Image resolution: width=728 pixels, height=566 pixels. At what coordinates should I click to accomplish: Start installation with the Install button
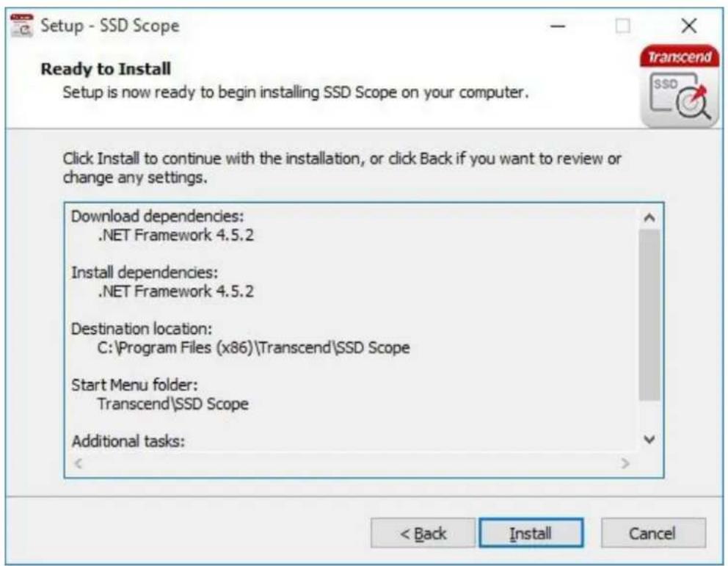531,533
